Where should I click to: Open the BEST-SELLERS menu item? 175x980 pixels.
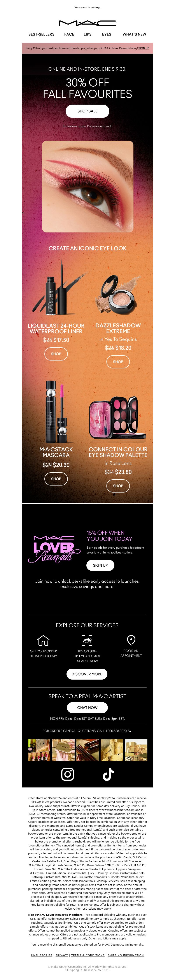pos(41,34)
